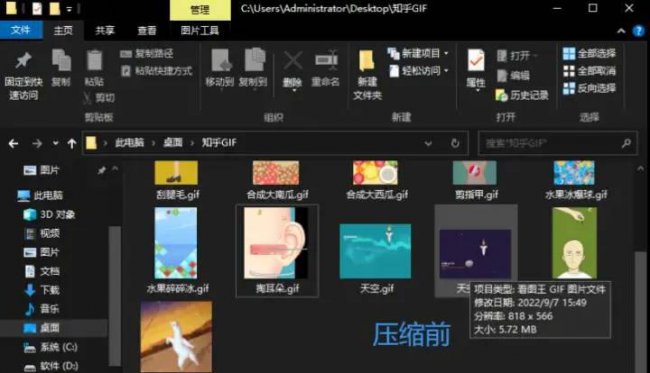
Task: Select the 合成大西瓜.gif file
Action: pos(376,180)
